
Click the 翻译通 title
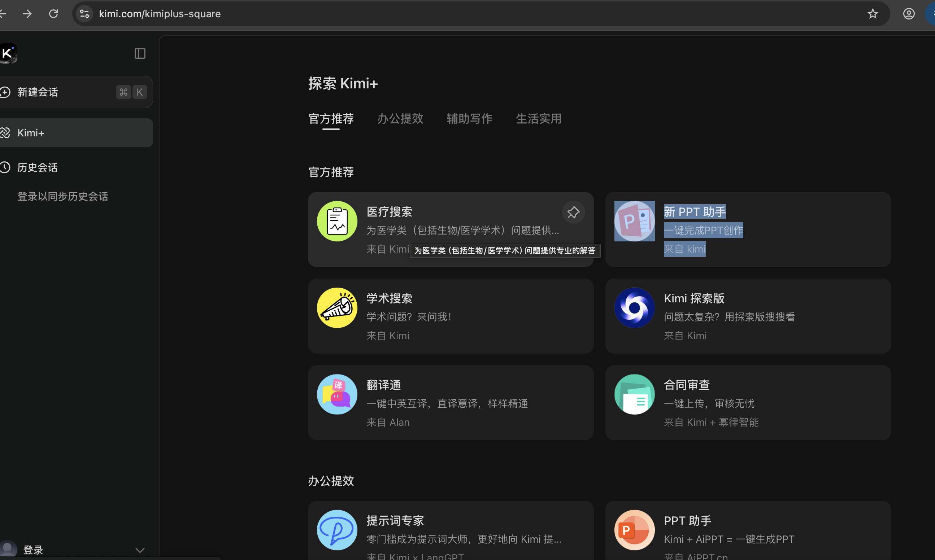tap(383, 385)
